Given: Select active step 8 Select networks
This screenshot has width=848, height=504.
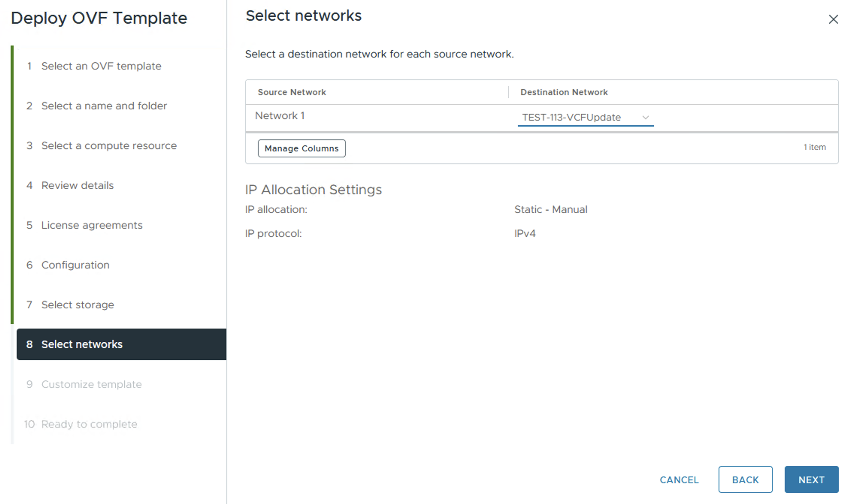Looking at the screenshot, I should pyautogui.click(x=82, y=344).
